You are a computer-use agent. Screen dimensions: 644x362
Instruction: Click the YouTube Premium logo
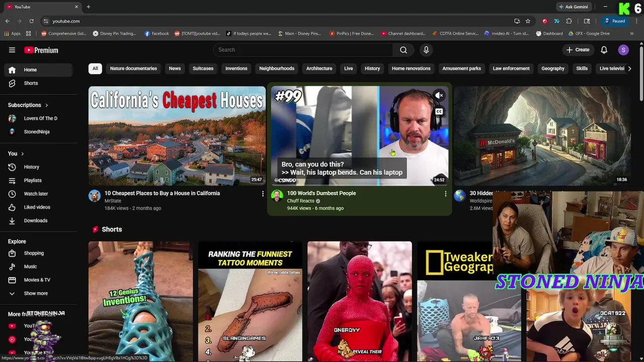(41, 50)
